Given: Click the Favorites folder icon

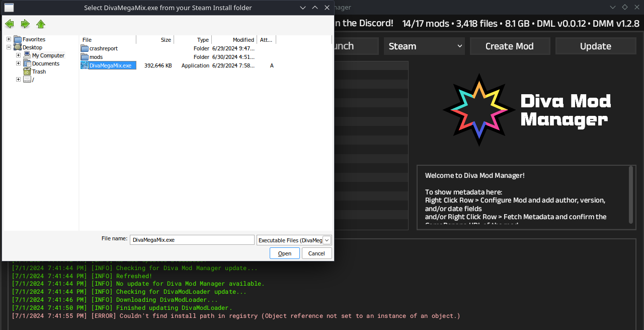Looking at the screenshot, I should (18, 39).
